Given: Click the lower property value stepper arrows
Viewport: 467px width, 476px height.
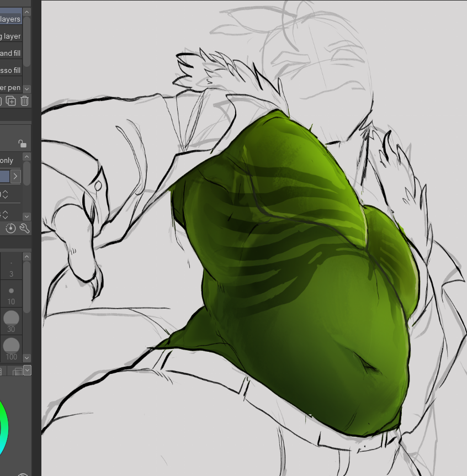Looking at the screenshot, I should tap(5, 215).
